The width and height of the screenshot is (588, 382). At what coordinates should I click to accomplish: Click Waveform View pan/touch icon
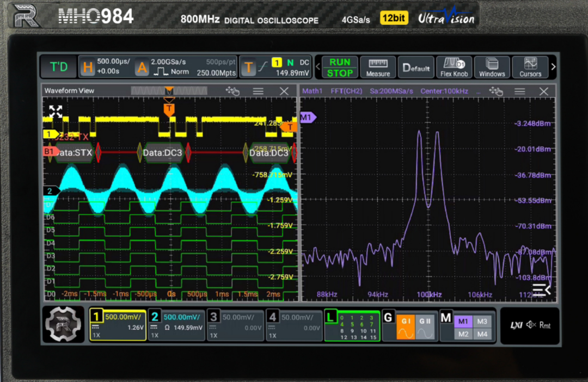click(x=232, y=91)
